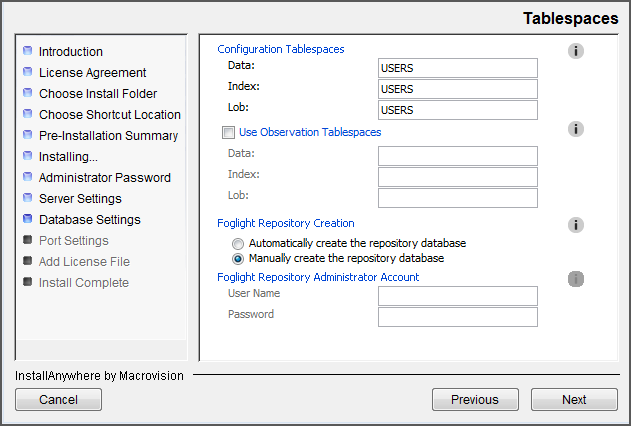Focus the Configuration Index tablespace field
The height and width of the screenshot is (426, 631).
pos(458,89)
